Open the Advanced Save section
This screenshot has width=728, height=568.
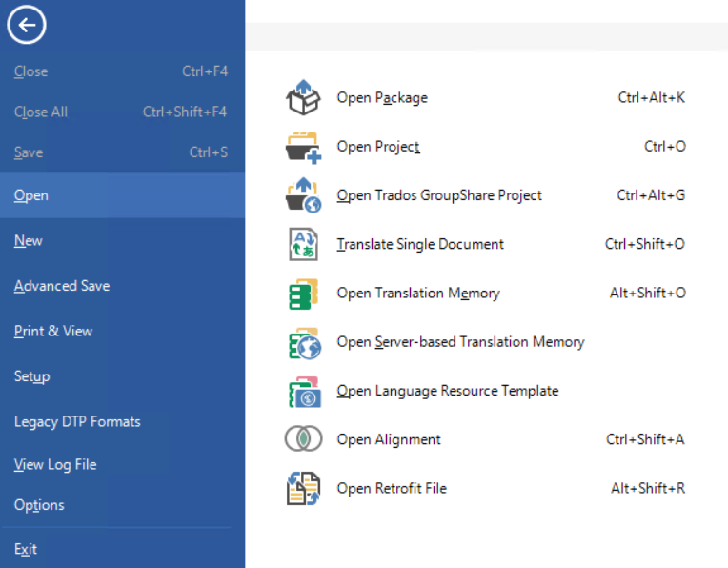[x=62, y=286]
